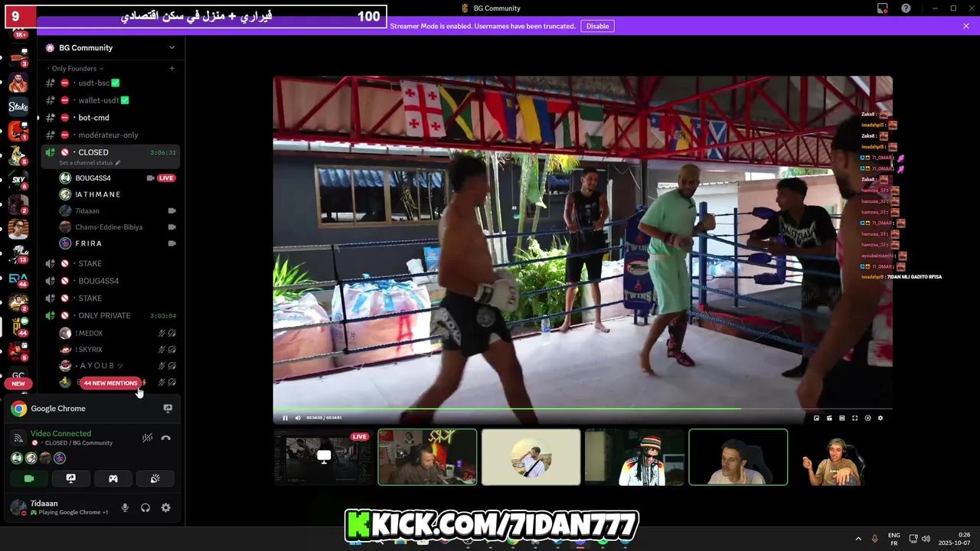980x551 pixels.
Task: Join the ONLY PRIVATE voice channel
Action: (111, 315)
